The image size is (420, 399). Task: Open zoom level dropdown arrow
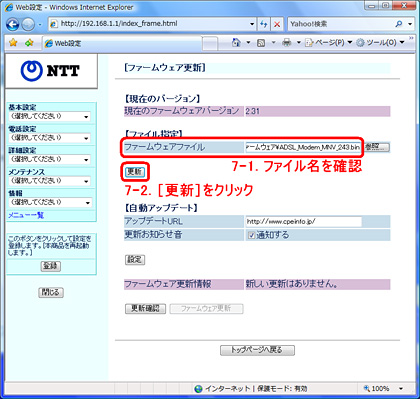[401, 389]
